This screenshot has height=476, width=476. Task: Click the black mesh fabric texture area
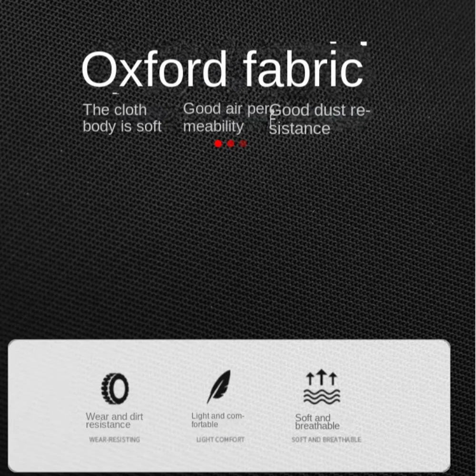(238, 237)
